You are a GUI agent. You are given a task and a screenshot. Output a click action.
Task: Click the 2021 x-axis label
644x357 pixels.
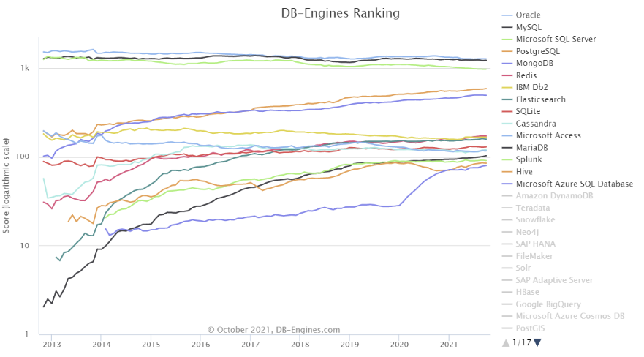(449, 345)
